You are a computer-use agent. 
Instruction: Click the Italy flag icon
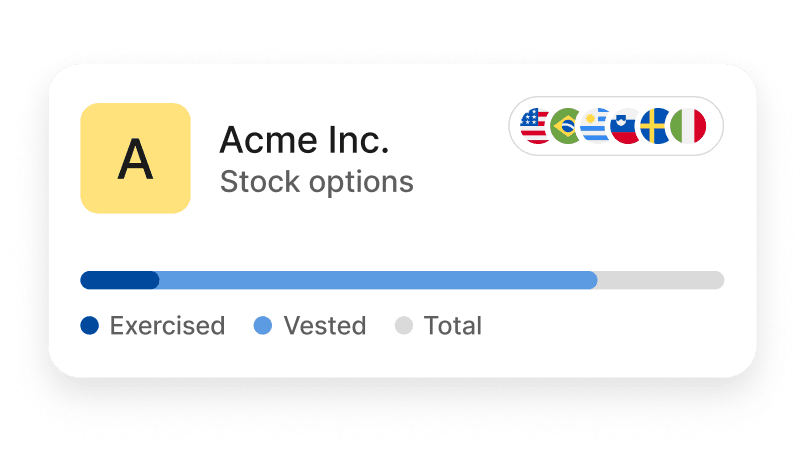pyautogui.click(x=688, y=126)
